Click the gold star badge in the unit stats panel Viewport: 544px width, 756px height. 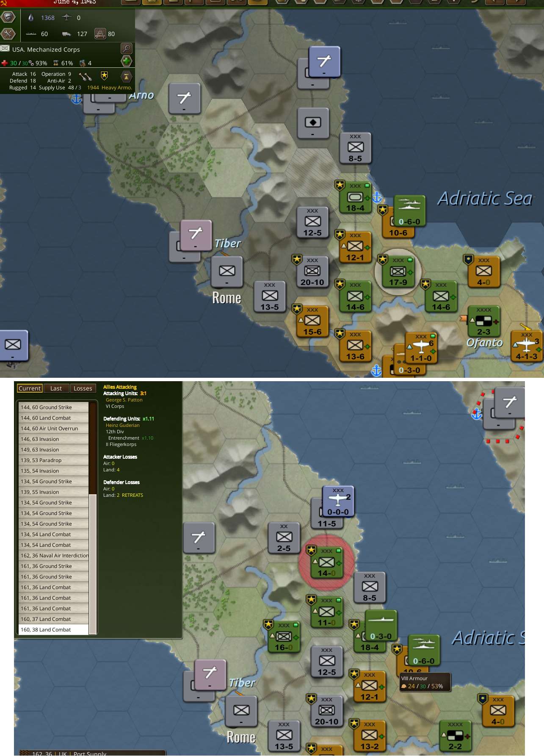104,75
